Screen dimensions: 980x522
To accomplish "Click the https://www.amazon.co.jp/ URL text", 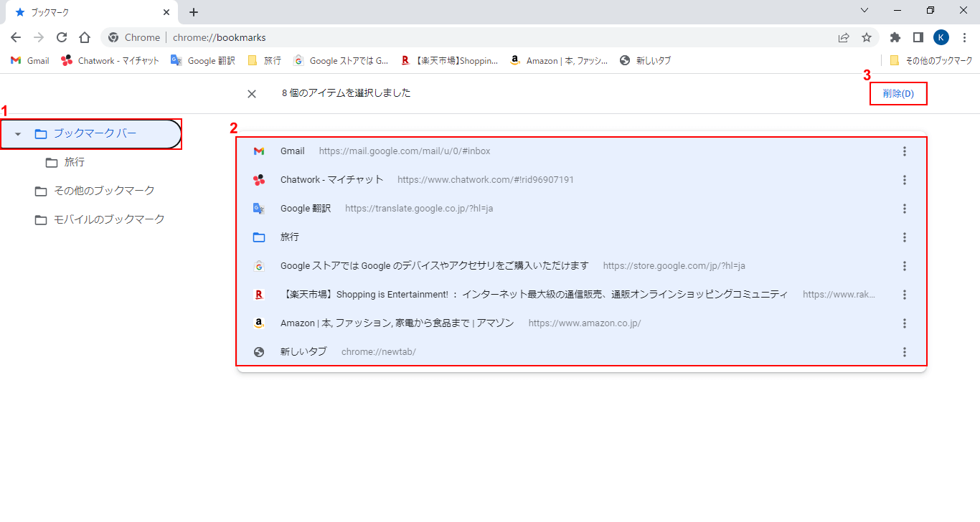I will (585, 323).
